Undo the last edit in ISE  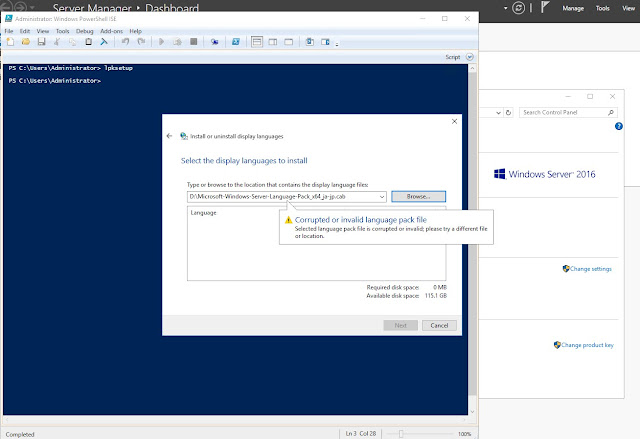click(x=125, y=42)
